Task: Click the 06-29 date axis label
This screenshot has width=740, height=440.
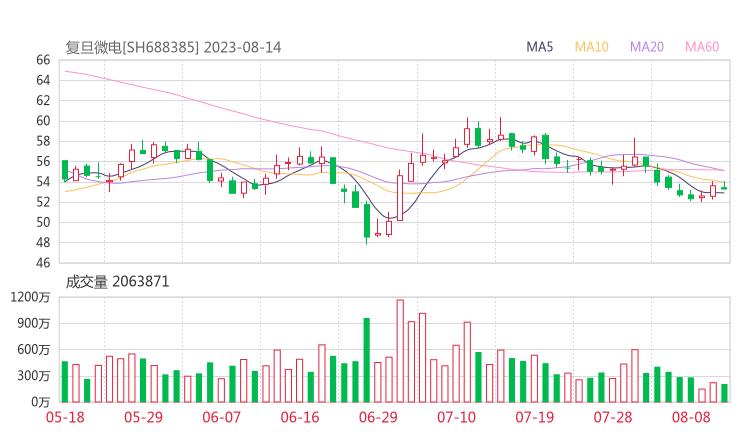Action: [x=378, y=417]
